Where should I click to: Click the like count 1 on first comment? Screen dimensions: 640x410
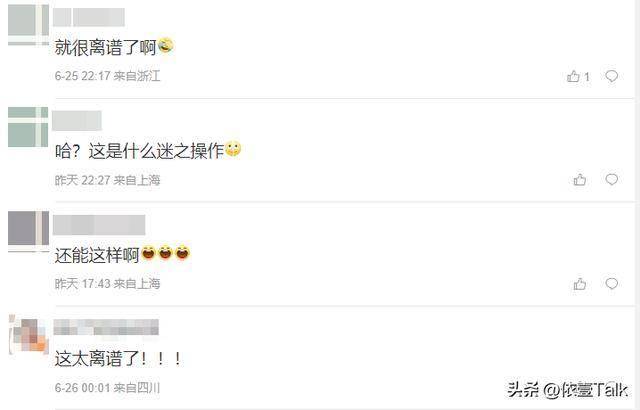[587, 77]
